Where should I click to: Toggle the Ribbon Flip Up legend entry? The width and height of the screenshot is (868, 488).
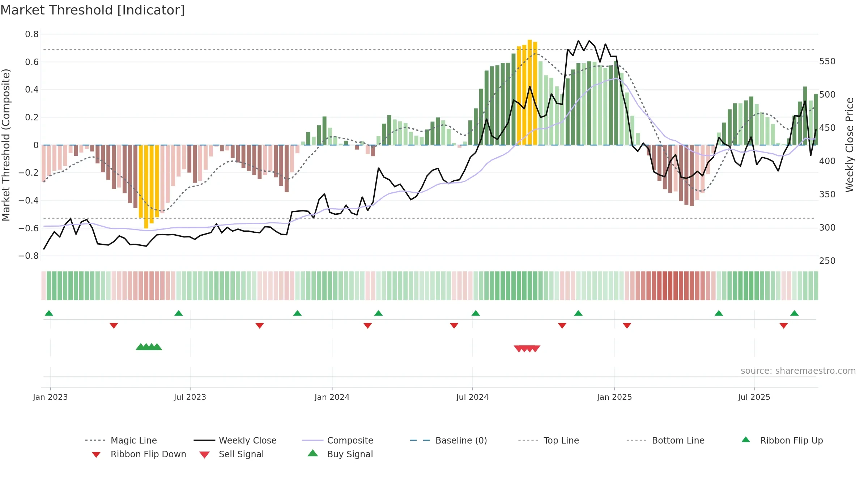[x=782, y=440]
